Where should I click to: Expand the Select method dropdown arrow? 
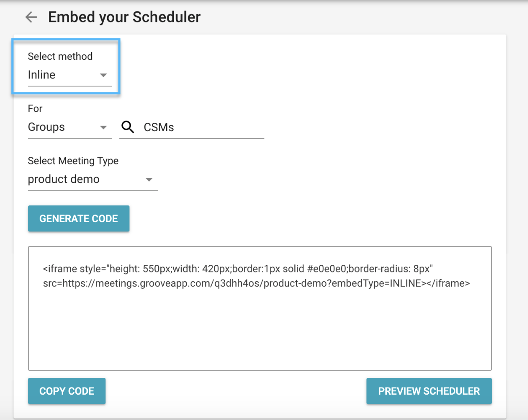(103, 75)
